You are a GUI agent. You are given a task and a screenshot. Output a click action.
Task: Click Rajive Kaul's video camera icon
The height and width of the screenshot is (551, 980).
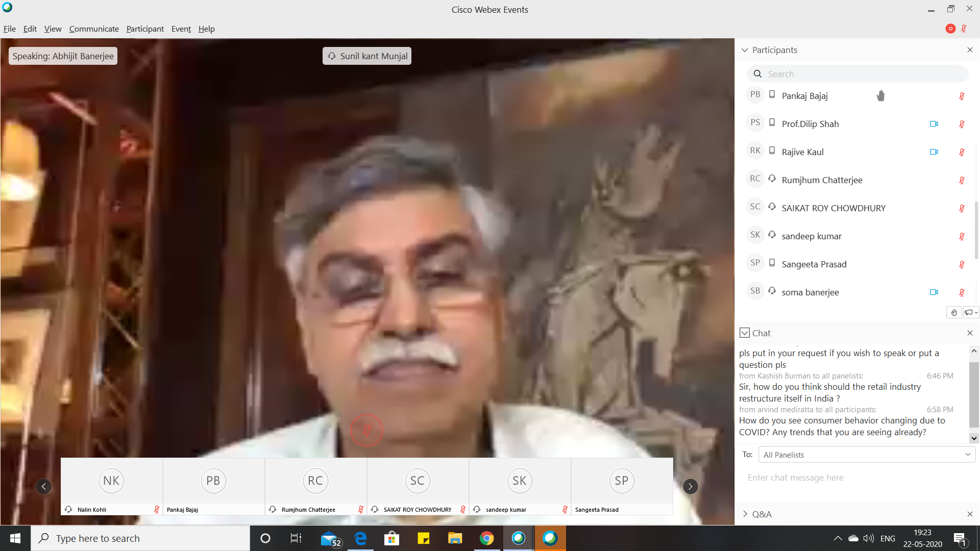[934, 152]
